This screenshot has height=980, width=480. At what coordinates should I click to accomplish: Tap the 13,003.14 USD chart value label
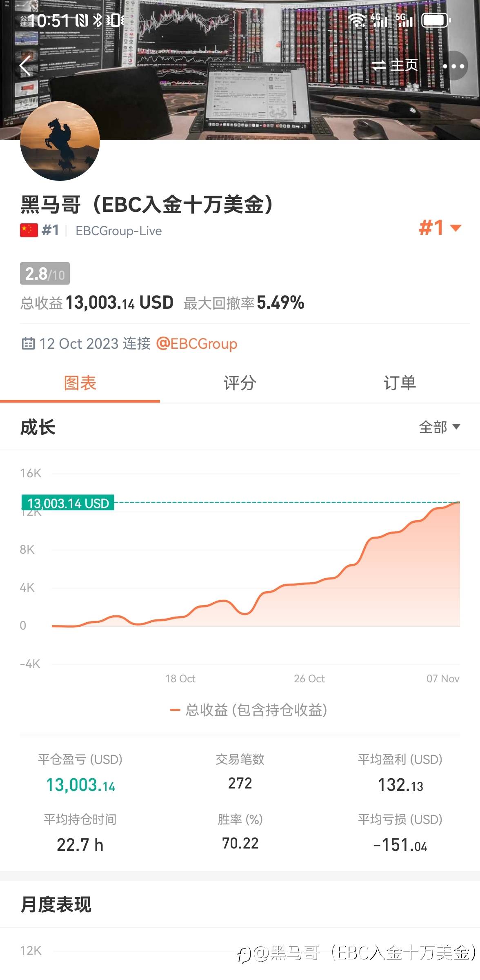(68, 503)
